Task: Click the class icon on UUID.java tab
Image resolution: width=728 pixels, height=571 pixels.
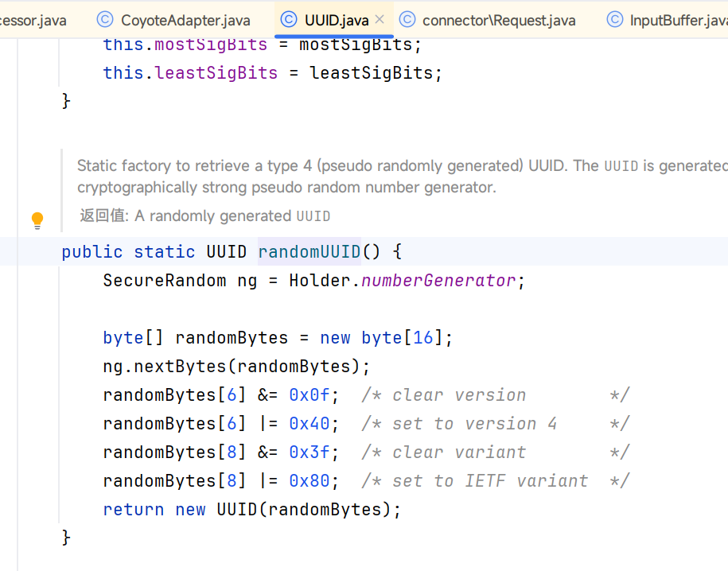Action: (288, 20)
